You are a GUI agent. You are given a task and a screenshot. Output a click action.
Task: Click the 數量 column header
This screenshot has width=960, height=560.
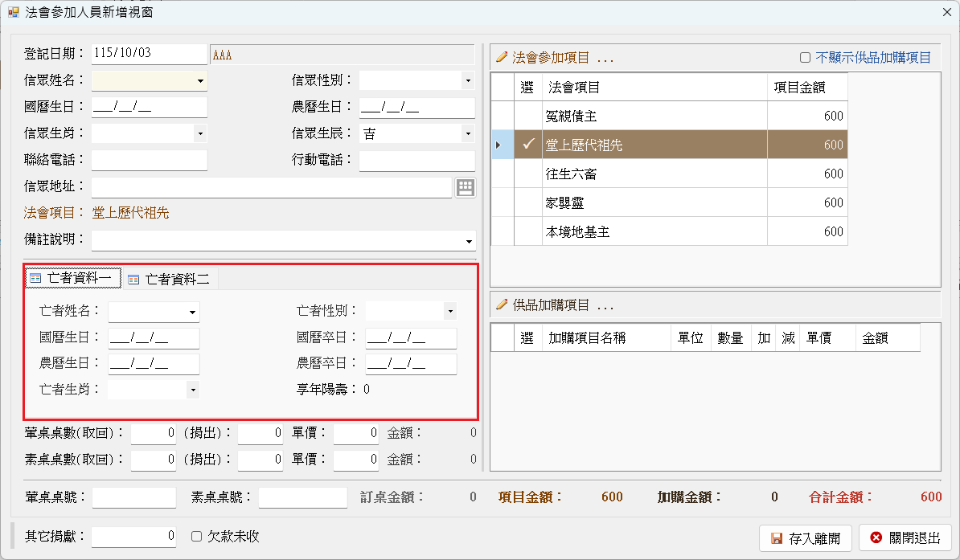pyautogui.click(x=731, y=337)
